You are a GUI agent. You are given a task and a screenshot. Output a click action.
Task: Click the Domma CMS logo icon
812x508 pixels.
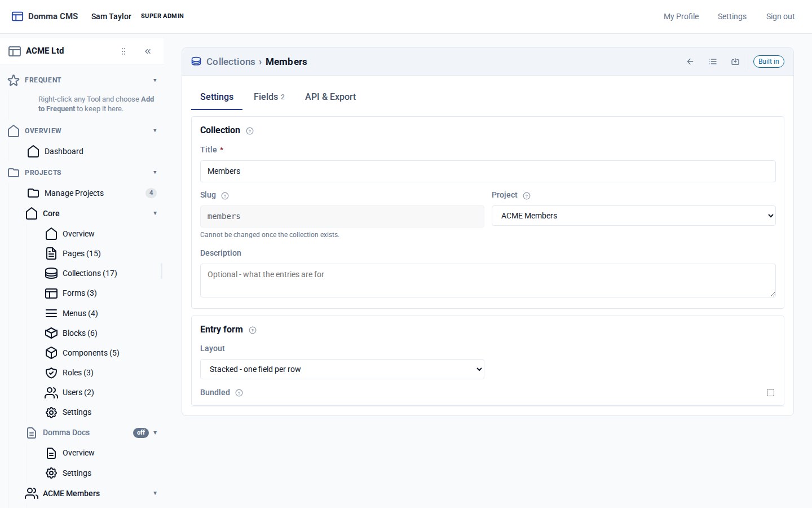[17, 16]
